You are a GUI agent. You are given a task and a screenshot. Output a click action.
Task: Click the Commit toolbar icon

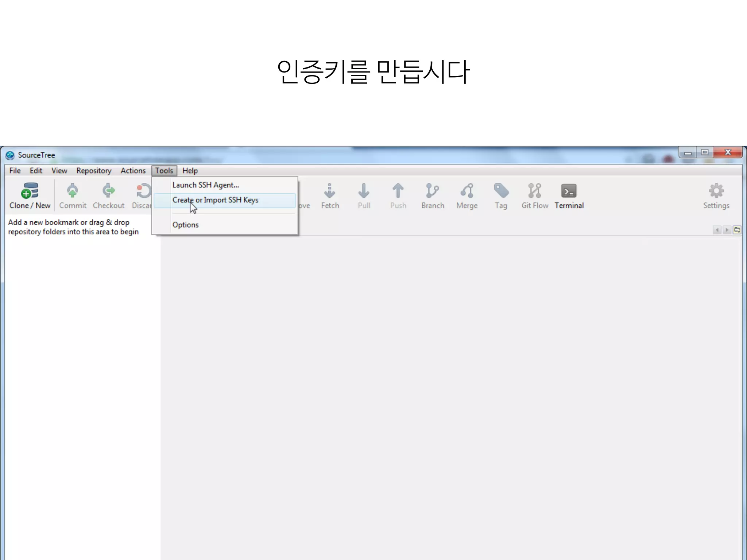click(73, 196)
